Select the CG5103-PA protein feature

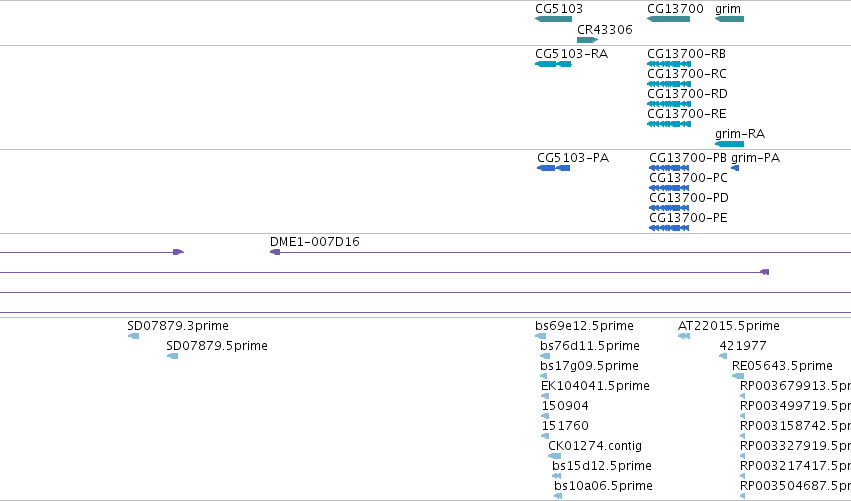(x=554, y=168)
